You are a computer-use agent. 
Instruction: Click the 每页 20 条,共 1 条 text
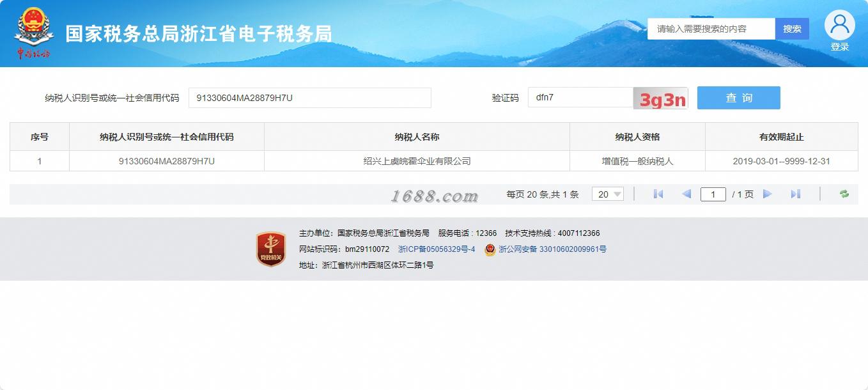pyautogui.click(x=543, y=194)
